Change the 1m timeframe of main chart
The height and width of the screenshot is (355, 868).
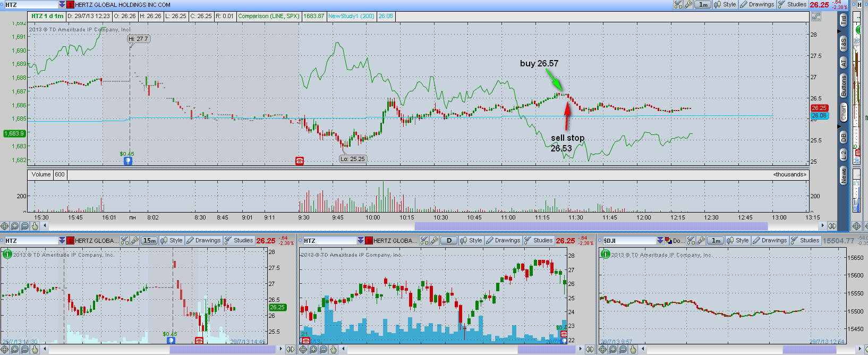(x=703, y=4)
